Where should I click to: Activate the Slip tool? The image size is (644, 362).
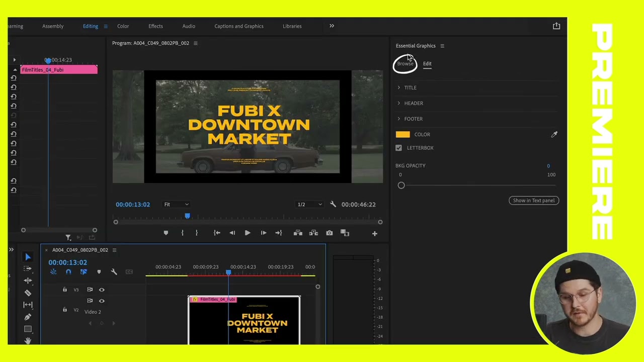(28, 305)
